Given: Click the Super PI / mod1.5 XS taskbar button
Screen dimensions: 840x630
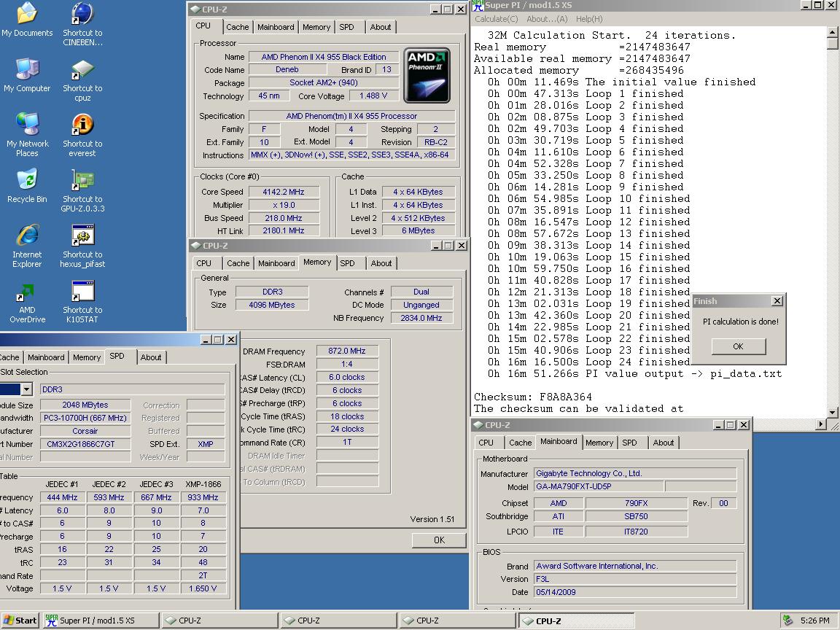Looking at the screenshot, I should (x=101, y=621).
